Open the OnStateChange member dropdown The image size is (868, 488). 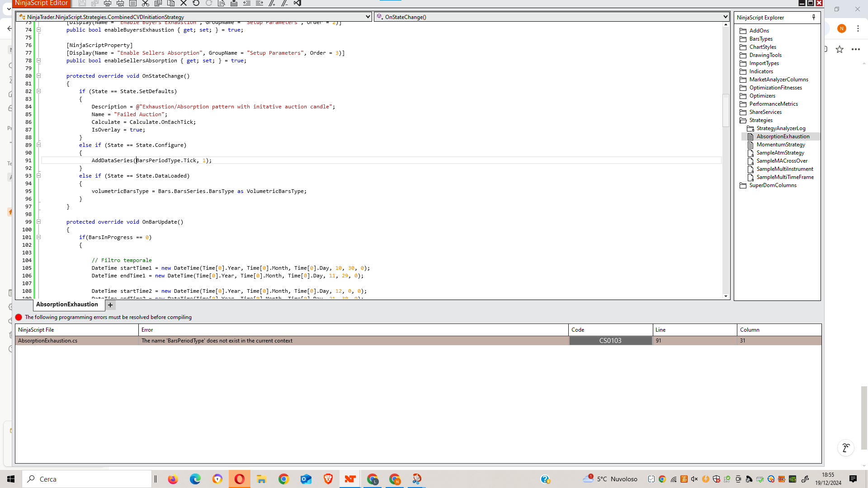[x=725, y=17]
